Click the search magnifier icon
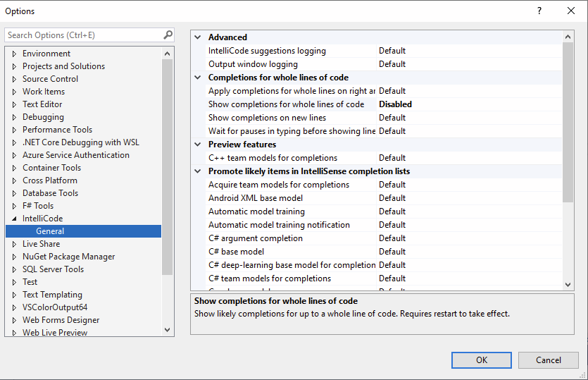 click(168, 35)
